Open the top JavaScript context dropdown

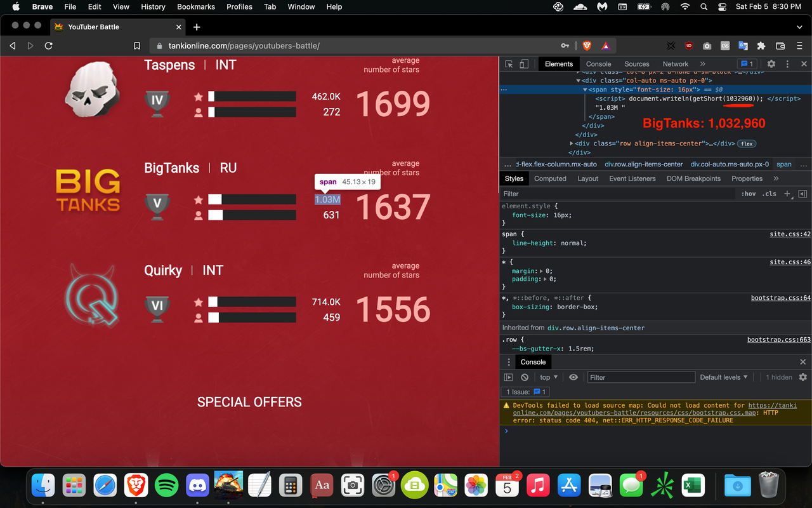[549, 377]
